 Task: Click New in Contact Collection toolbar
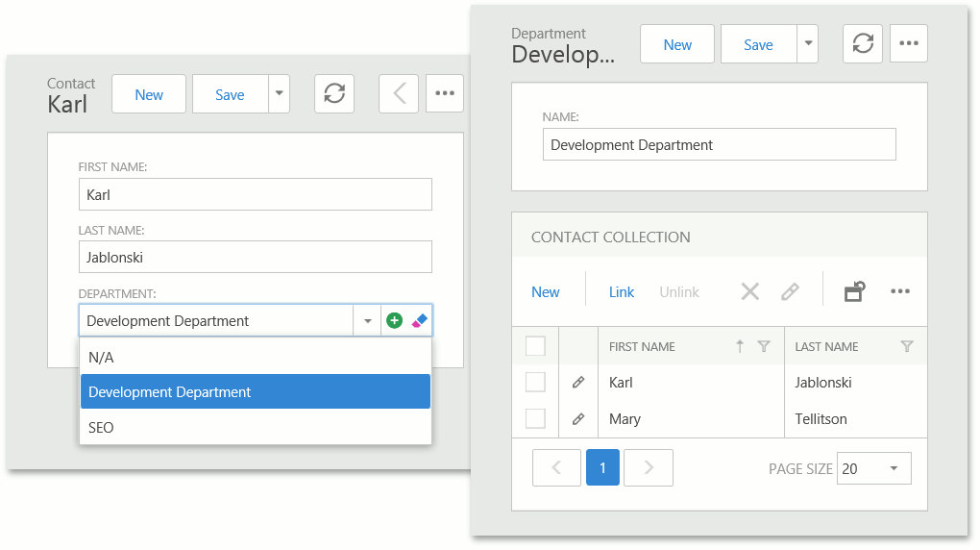545,291
